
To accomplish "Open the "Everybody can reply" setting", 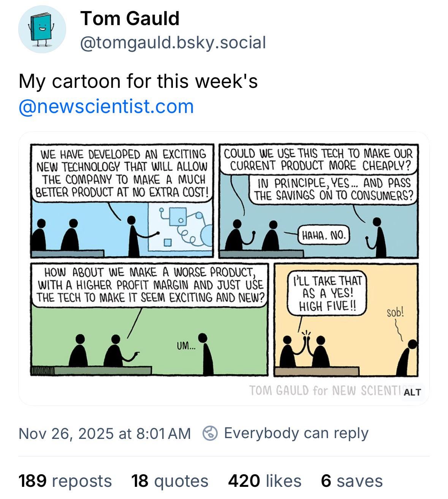I will (x=296, y=433).
